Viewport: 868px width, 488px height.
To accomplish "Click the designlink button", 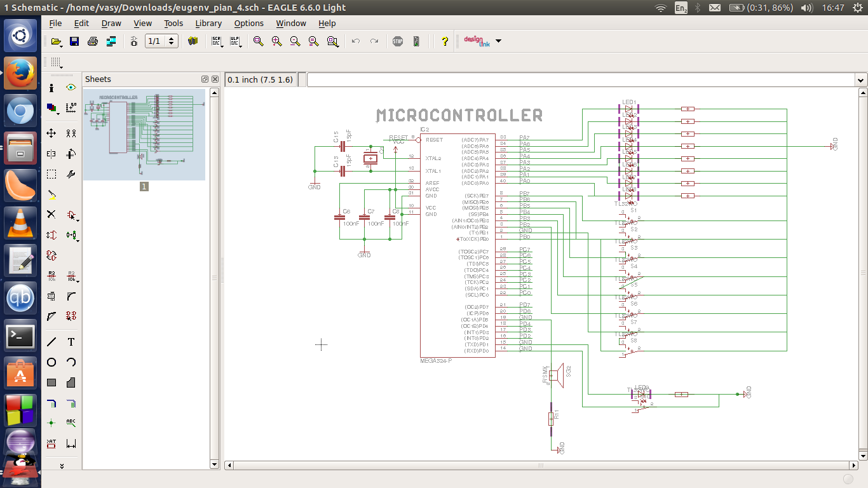I will tap(477, 41).
